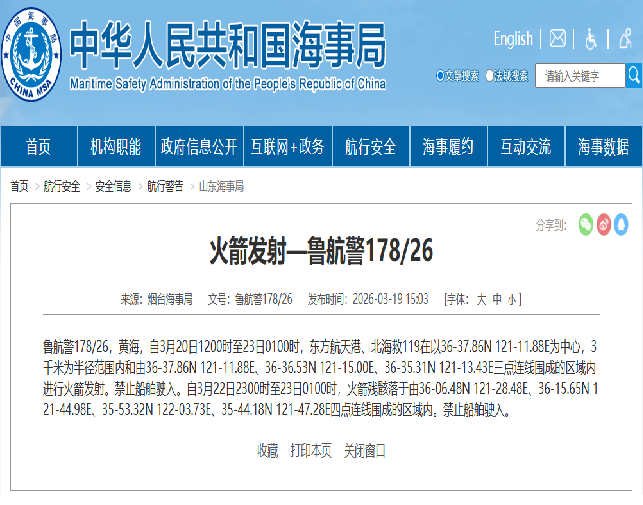The image size is (643, 505).
Task: Share via the blue bell icon
Action: [621, 224]
